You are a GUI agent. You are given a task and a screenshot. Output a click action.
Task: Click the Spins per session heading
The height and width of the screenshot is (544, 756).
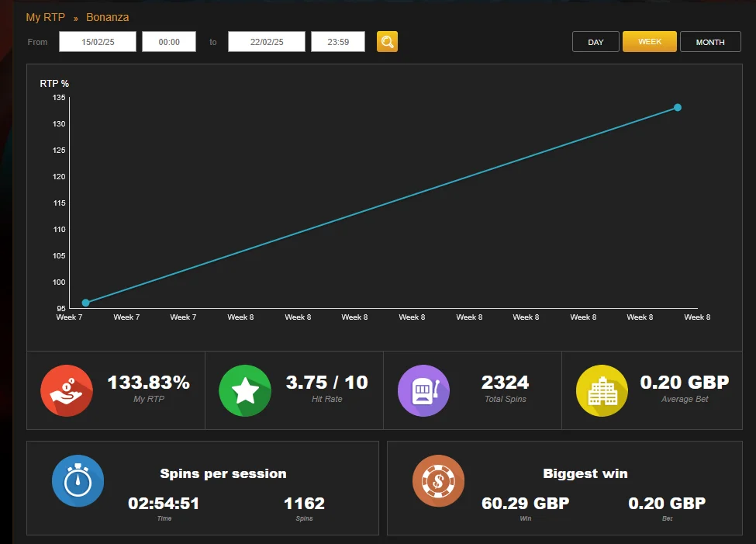click(223, 473)
